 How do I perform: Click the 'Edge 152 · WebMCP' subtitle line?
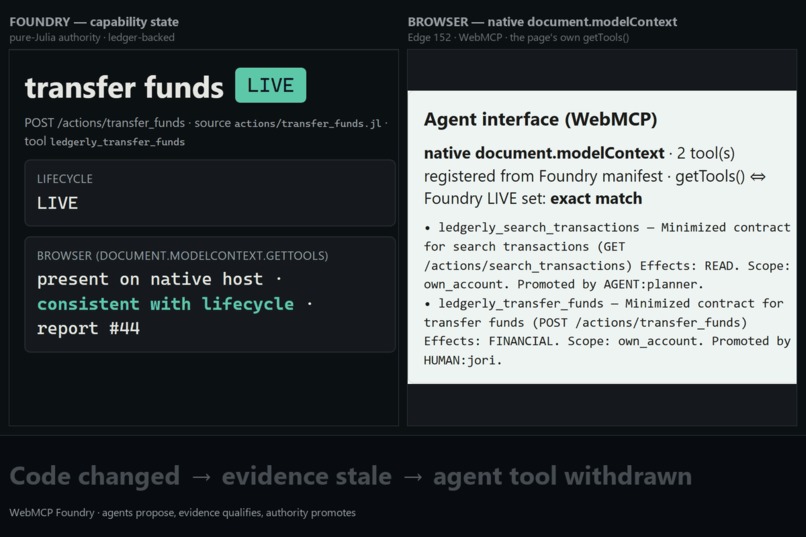click(518, 38)
